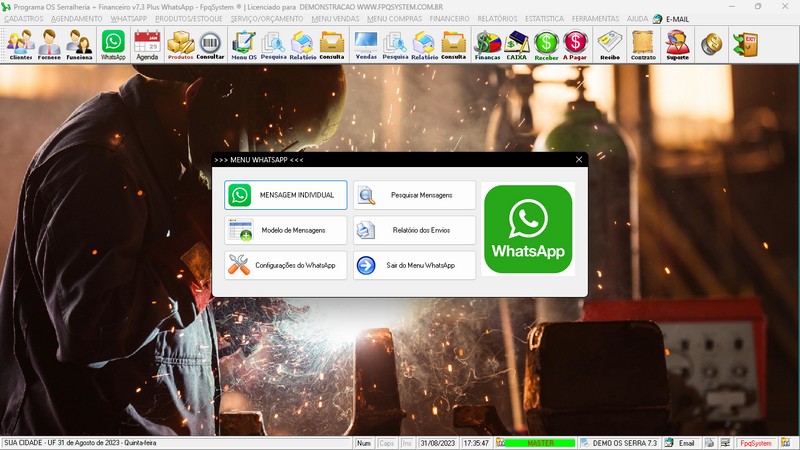Click the printer icon in status bar
Viewport: 800px width, 450px height.
tap(709, 443)
